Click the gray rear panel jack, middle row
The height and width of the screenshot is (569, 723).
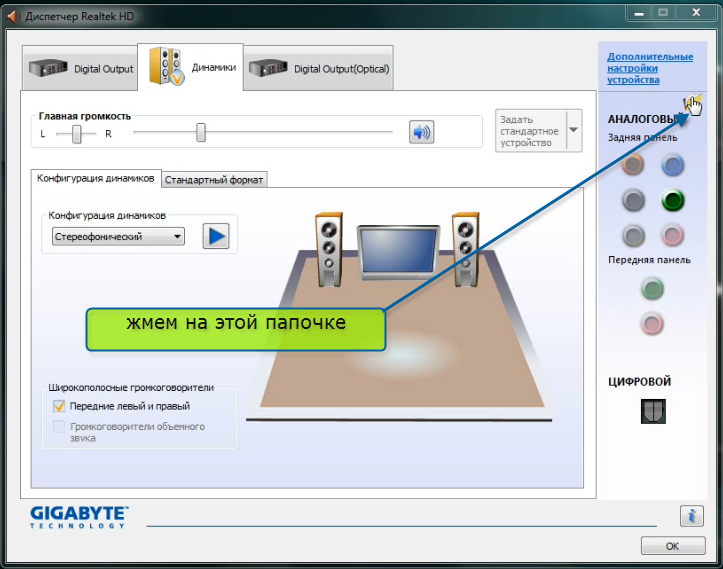[633, 200]
